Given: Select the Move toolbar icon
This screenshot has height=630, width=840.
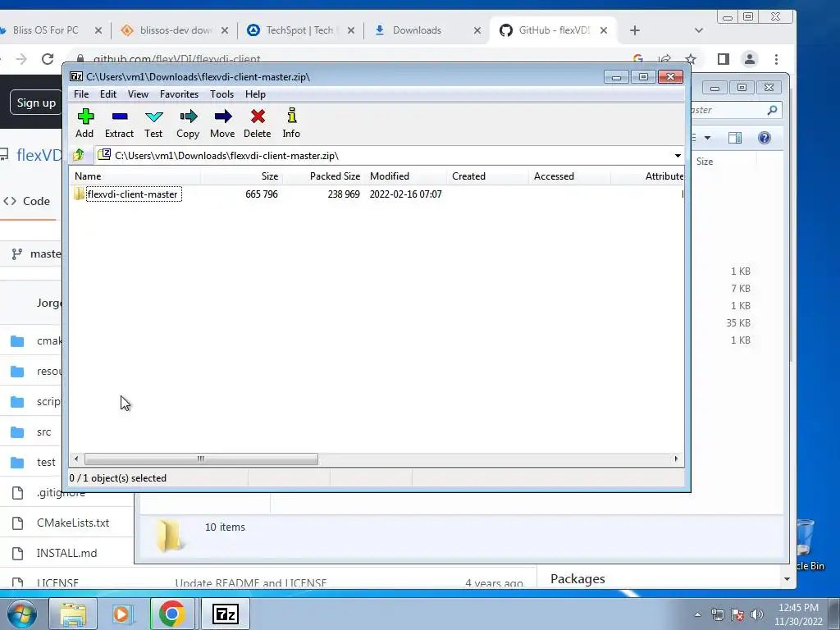Looking at the screenshot, I should [222, 124].
